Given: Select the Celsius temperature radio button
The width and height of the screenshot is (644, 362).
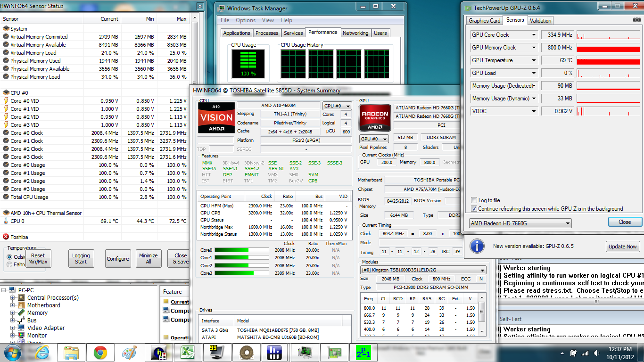Looking at the screenshot, I should coord(10,257).
